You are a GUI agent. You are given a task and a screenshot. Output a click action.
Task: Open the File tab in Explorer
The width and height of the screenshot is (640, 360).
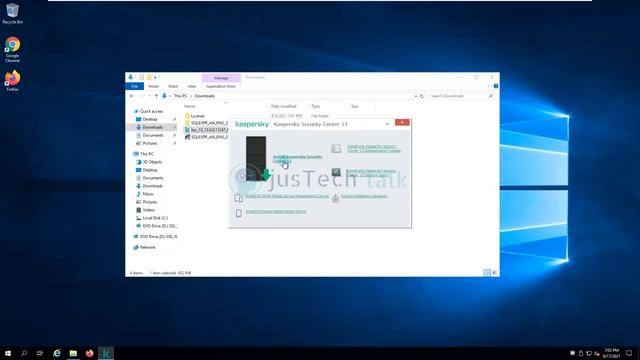pos(135,86)
